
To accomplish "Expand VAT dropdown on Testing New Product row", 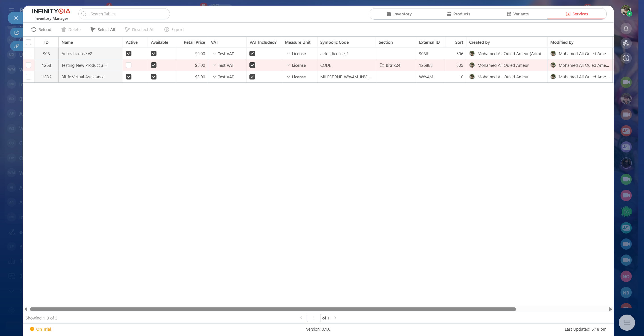I will (214, 65).
